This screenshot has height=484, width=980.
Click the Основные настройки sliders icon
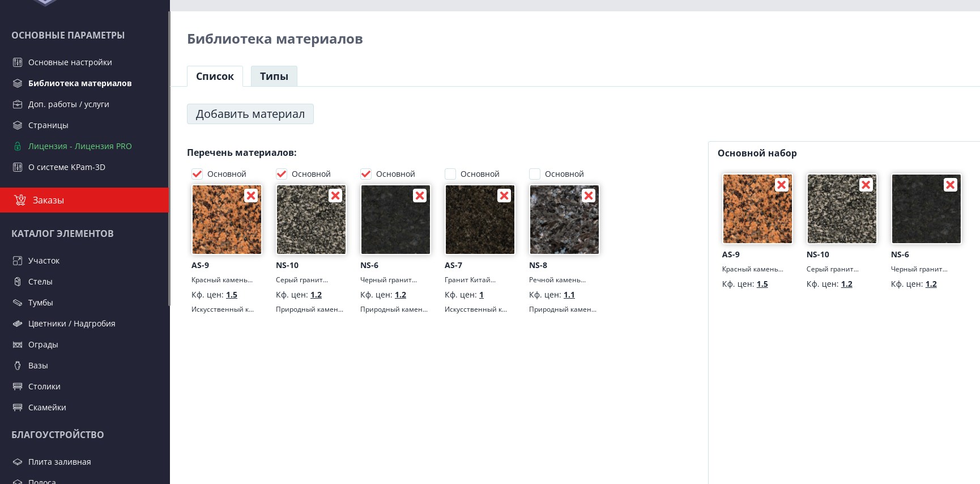[x=18, y=62]
